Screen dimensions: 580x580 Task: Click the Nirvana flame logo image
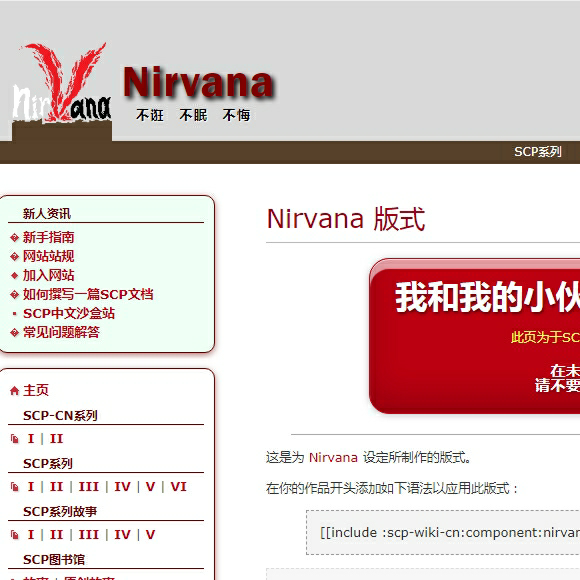(62, 84)
